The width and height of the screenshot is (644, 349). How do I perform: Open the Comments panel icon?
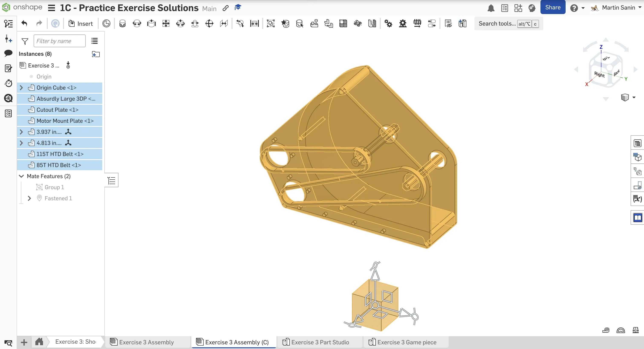pos(8,53)
